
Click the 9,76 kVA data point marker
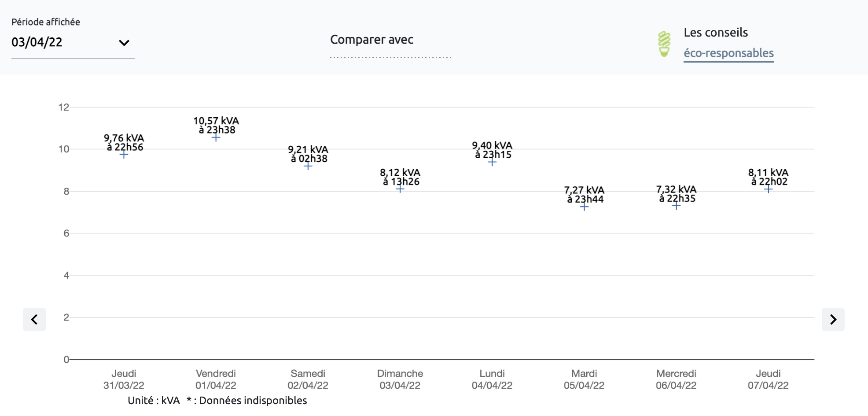[x=124, y=155]
